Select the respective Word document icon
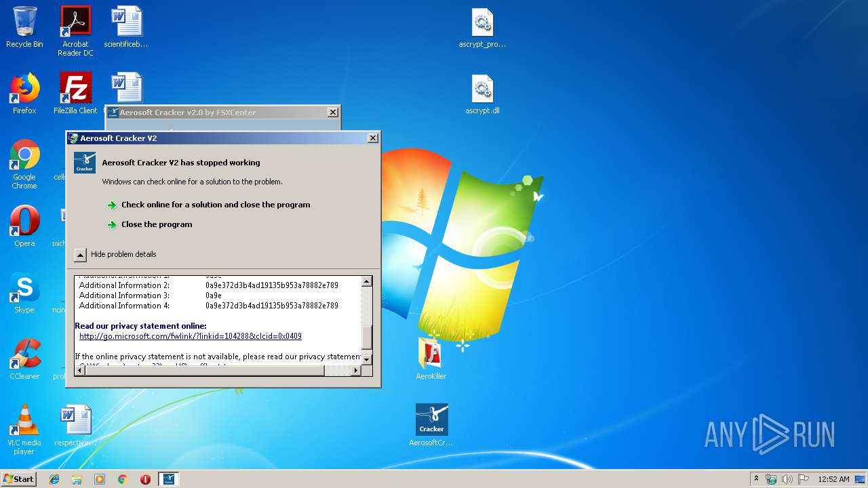The width and height of the screenshot is (868, 488). 75,426
